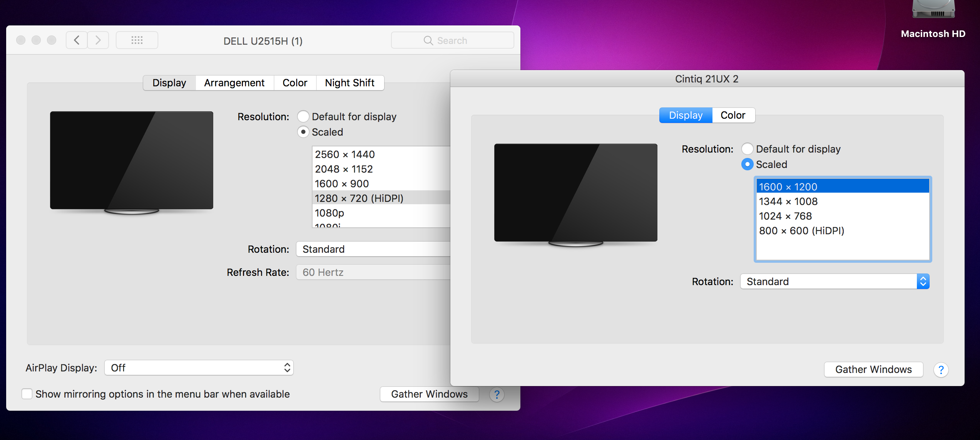The width and height of the screenshot is (980, 440).
Task: Switch to the Display tab in DELL window
Action: [169, 83]
